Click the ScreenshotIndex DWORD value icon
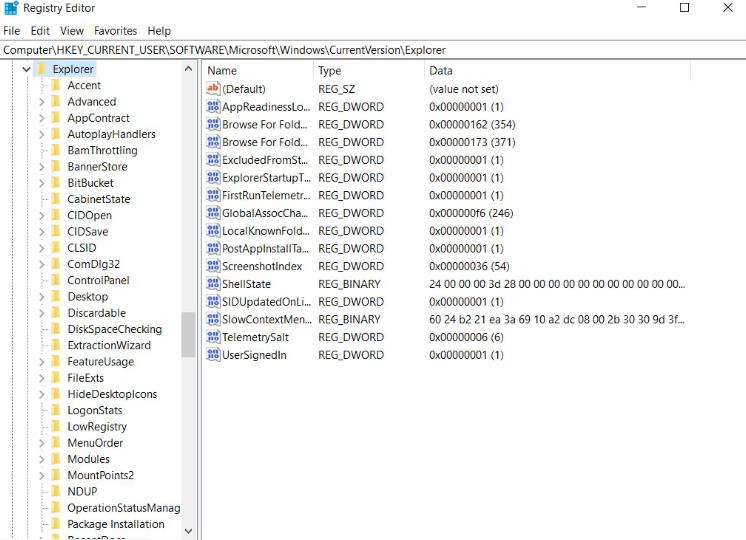The image size is (746, 540). coord(213,266)
